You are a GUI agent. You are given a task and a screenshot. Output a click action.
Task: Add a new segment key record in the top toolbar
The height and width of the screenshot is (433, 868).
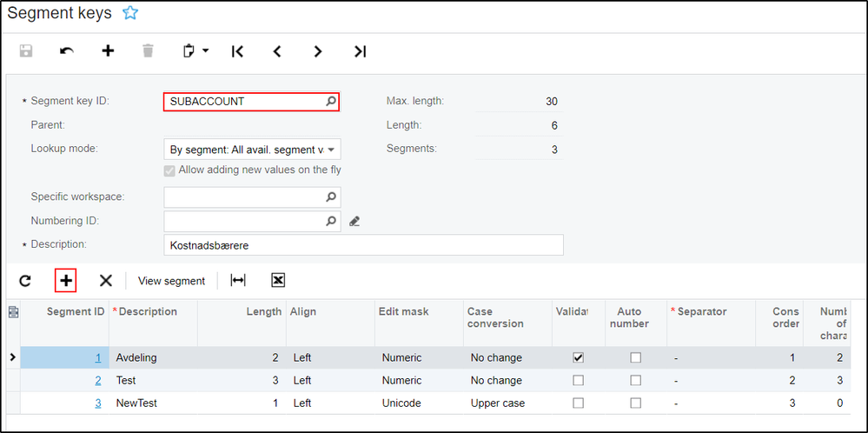coord(108,51)
